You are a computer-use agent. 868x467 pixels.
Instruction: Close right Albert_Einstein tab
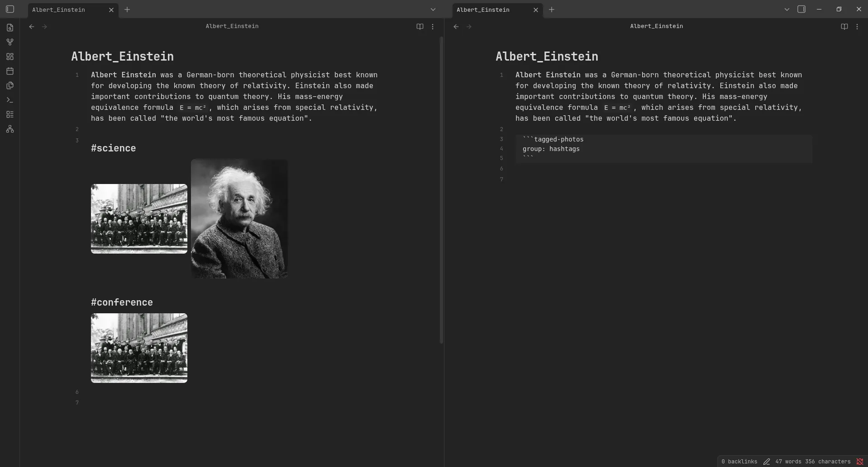[536, 9]
